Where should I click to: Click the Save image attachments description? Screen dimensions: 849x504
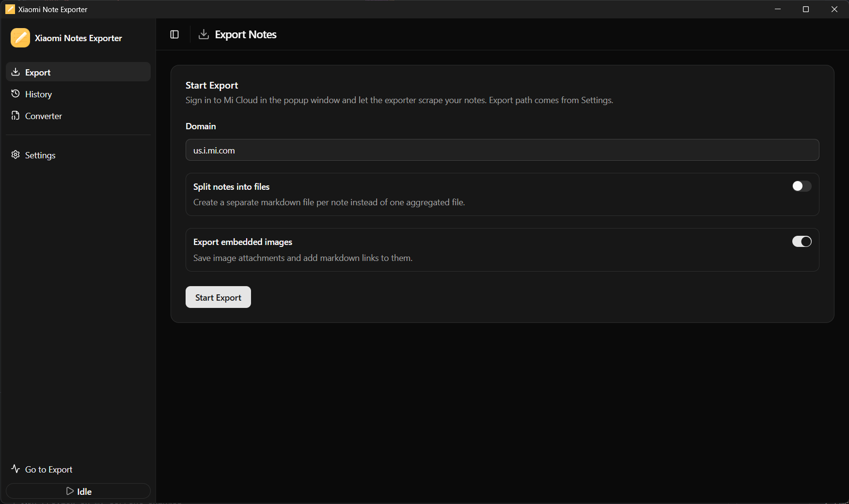pos(303,258)
